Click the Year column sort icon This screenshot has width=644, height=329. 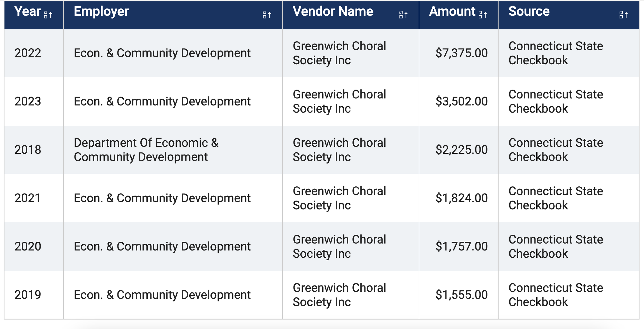click(48, 15)
